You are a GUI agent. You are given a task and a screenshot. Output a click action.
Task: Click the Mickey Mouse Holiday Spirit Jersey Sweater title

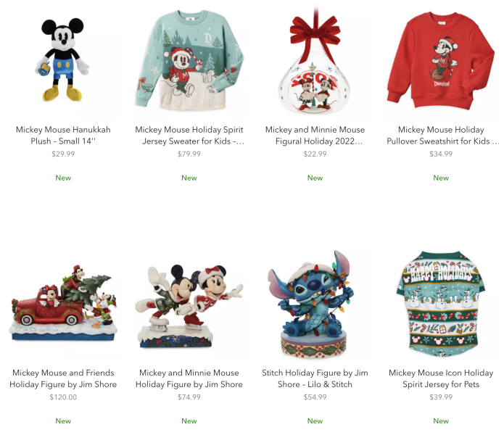(x=189, y=136)
